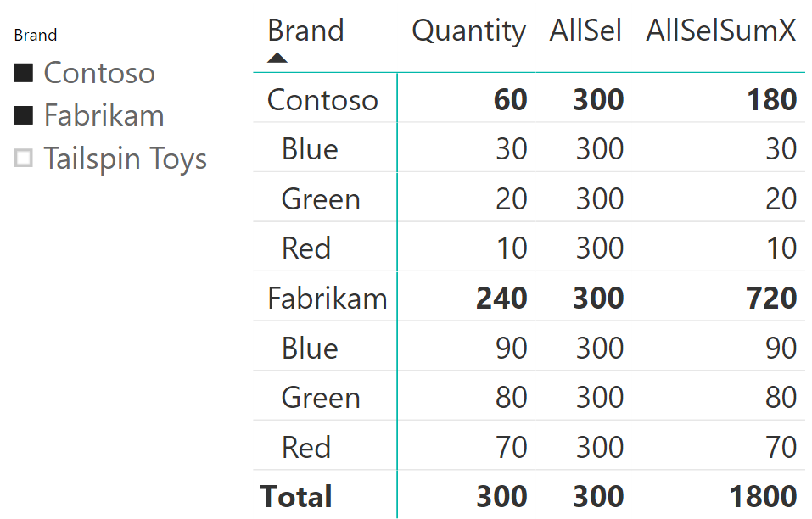Sort by the AllSelSumX column header

point(720,31)
